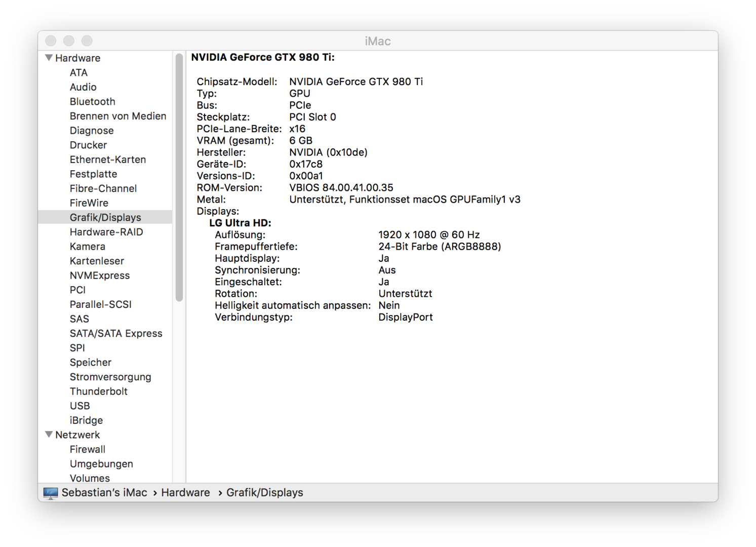Click the zoom window button
756x547 pixels.
[87, 41]
